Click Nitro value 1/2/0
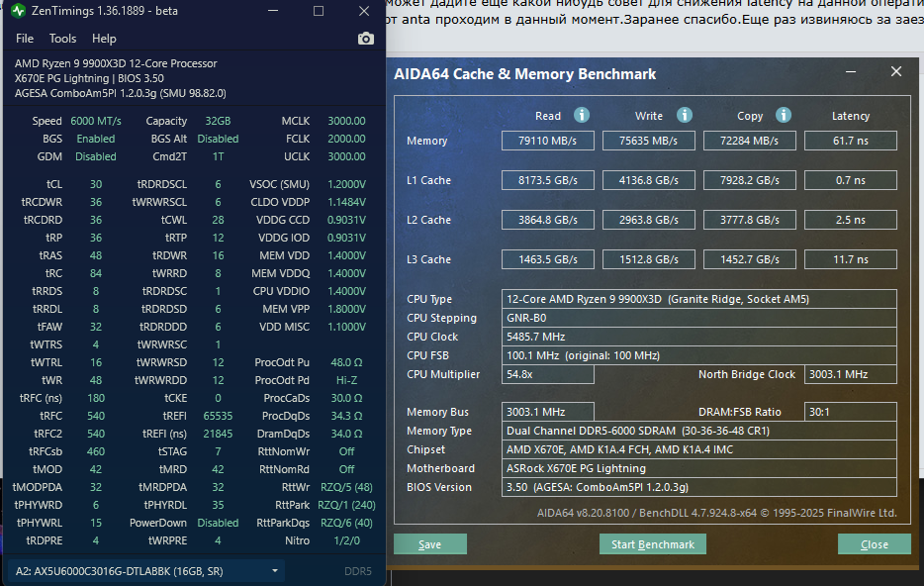 (346, 540)
